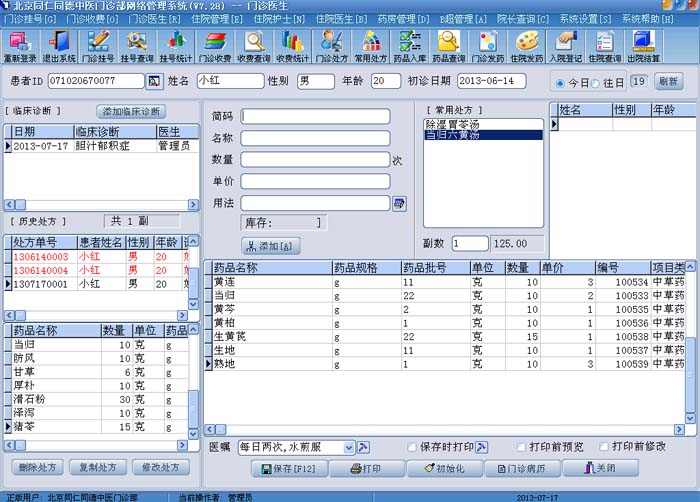The width and height of the screenshot is (700, 502).
Task: Open the 门诊挂号[G] menu
Action: (x=30, y=19)
